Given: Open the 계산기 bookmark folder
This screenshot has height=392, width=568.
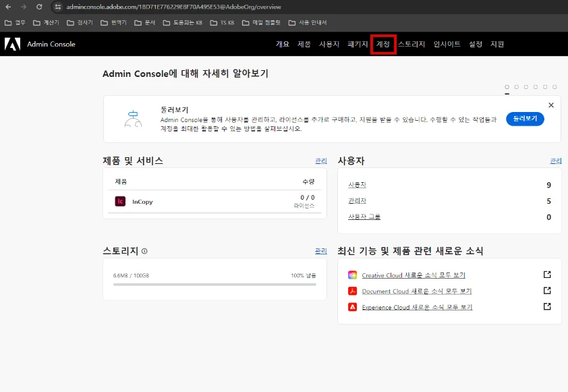Looking at the screenshot, I should pyautogui.click(x=46, y=23).
